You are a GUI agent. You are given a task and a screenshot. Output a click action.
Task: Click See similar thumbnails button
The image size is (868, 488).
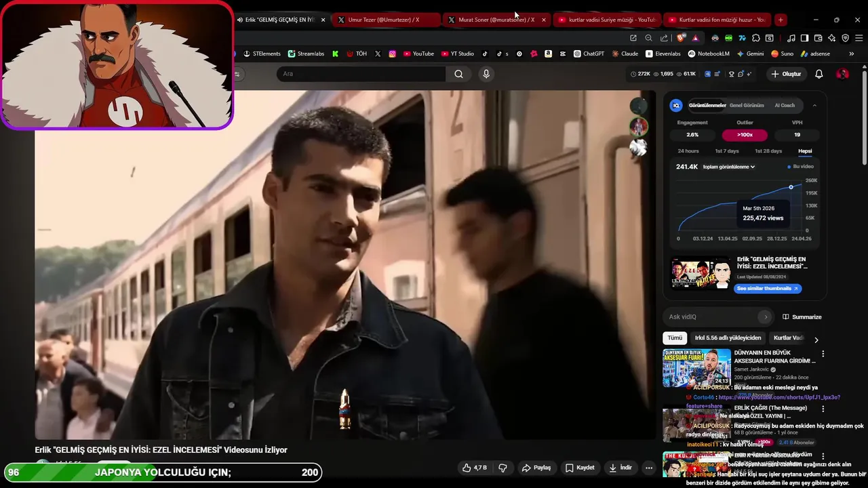tap(768, 288)
